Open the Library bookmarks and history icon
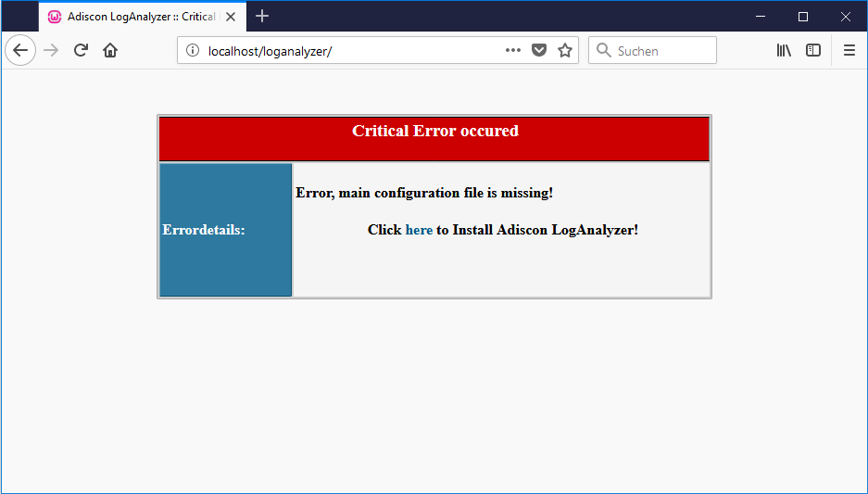The image size is (868, 494). click(x=784, y=50)
